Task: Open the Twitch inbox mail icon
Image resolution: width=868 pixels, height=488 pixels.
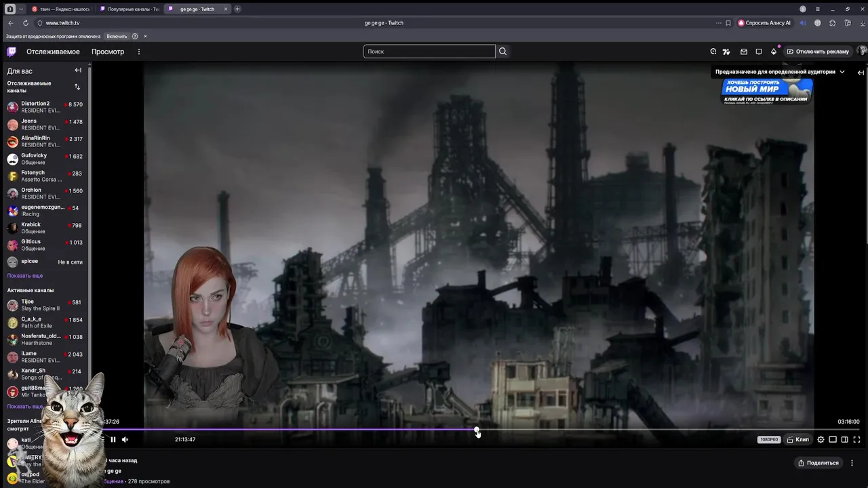Action: [x=743, y=52]
